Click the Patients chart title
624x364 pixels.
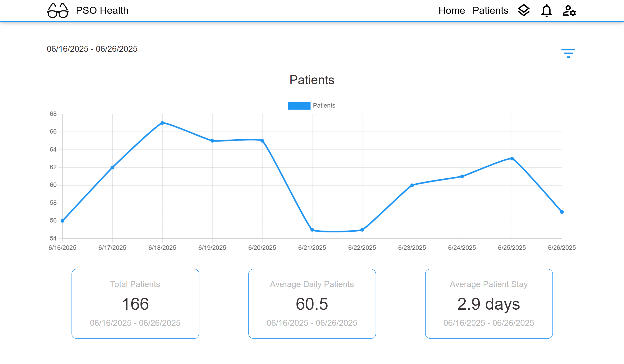click(312, 80)
